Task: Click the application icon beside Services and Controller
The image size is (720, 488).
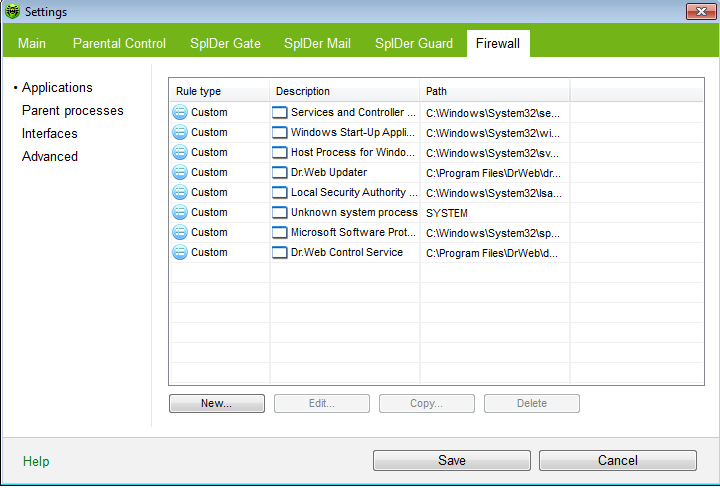Action: (x=280, y=112)
